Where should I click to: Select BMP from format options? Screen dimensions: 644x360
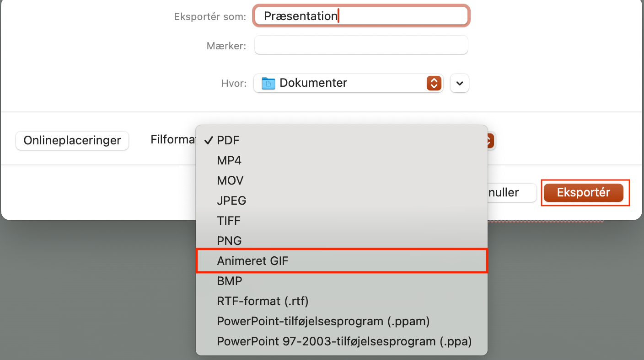click(x=230, y=281)
